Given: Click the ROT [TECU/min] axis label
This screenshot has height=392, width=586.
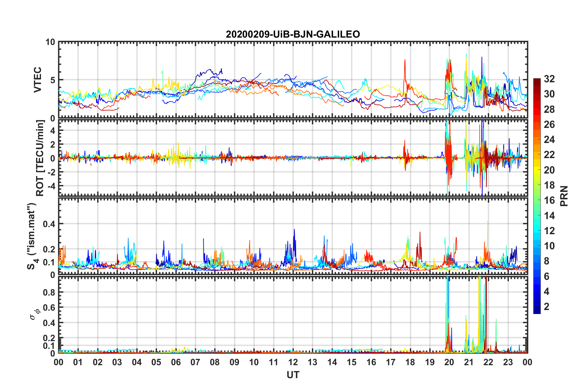Looking at the screenshot, I should pyautogui.click(x=40, y=158).
